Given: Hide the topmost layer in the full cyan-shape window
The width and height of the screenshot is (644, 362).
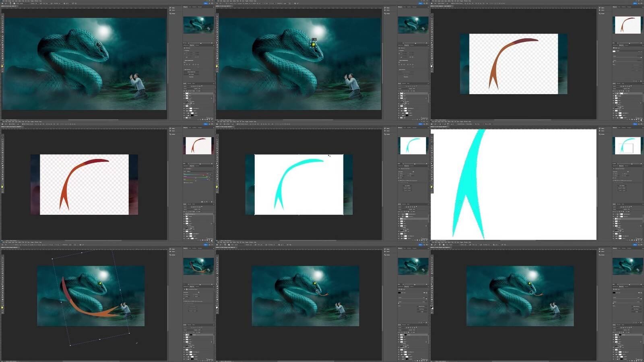Looking at the screenshot, I should pyautogui.click(x=399, y=213).
